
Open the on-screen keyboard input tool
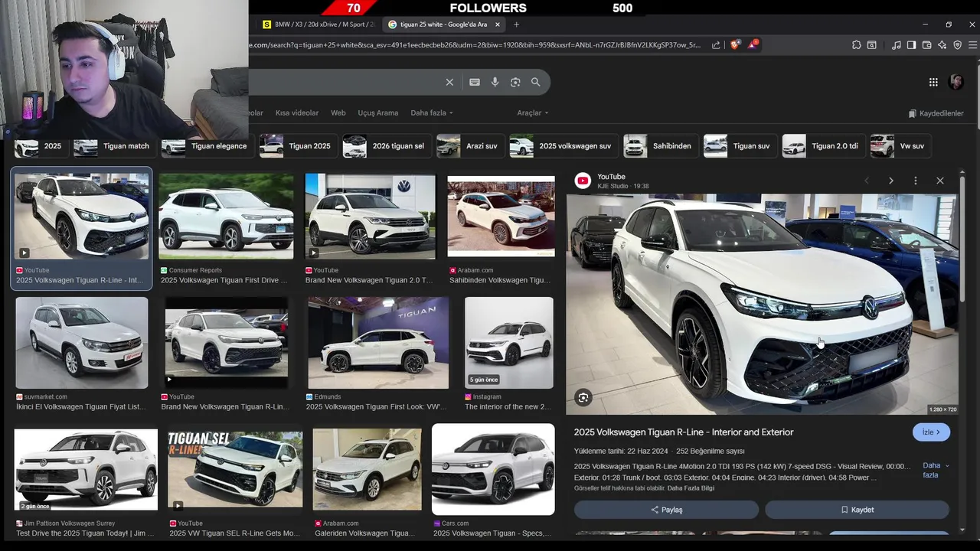click(475, 82)
